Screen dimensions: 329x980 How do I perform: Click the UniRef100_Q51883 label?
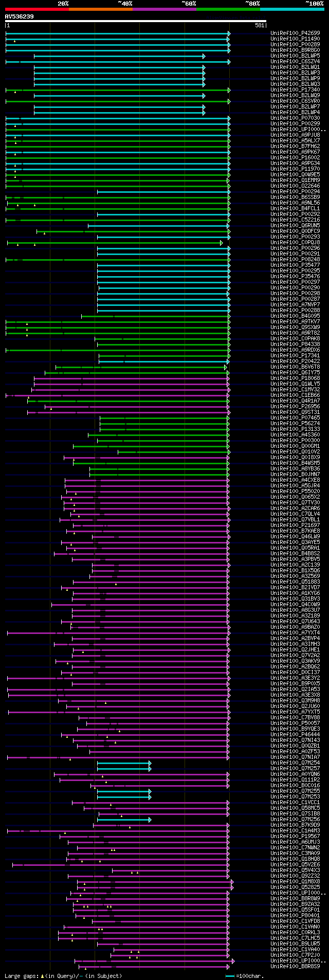295,582
